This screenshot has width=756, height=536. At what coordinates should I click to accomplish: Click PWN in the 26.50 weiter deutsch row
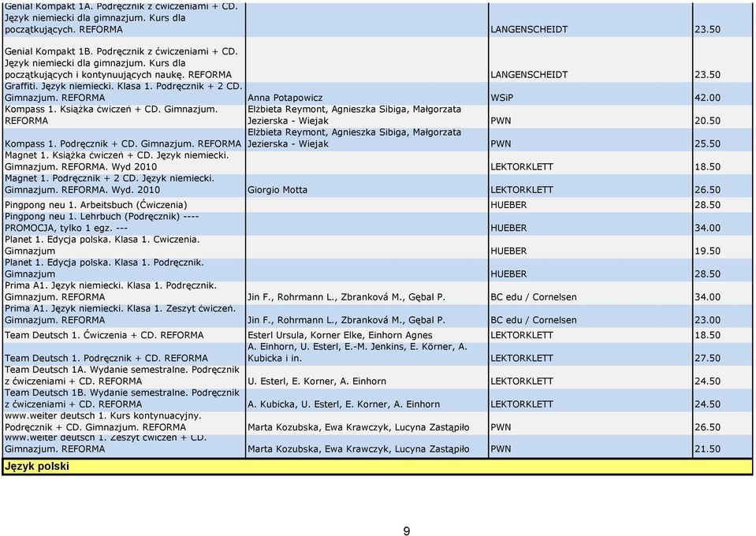tap(501, 429)
